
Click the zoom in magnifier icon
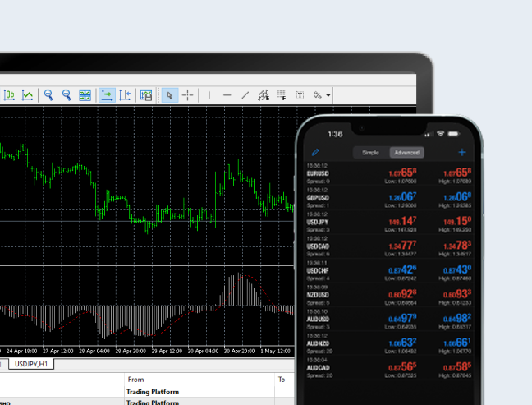(48, 95)
